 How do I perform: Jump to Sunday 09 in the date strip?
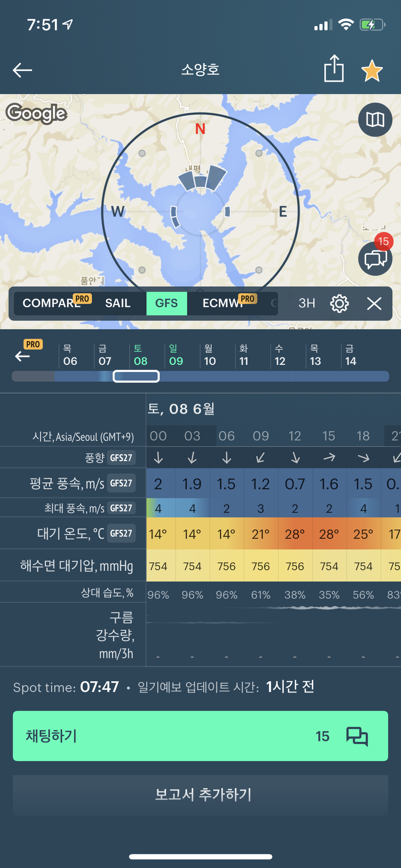pos(176,356)
